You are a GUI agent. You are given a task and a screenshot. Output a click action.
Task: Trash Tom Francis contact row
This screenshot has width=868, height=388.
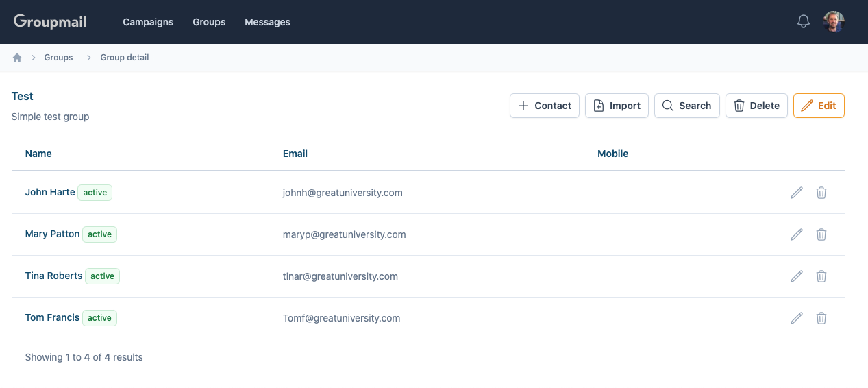pyautogui.click(x=821, y=318)
